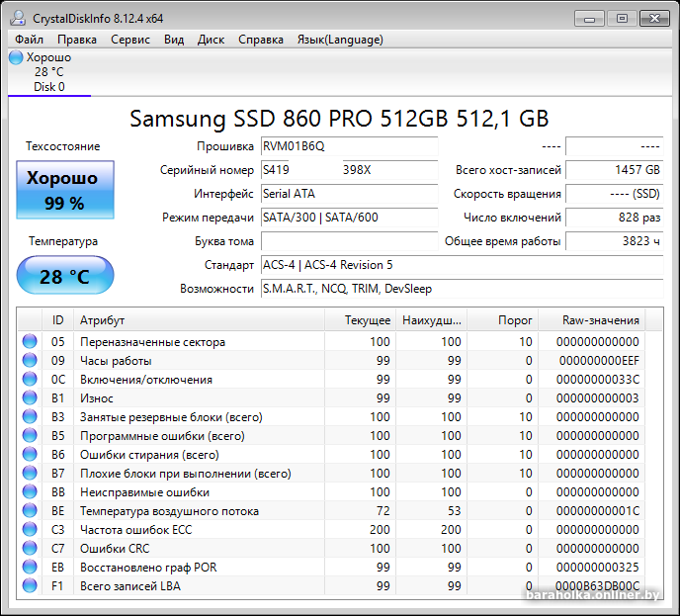Click the status orb for Программные ошибки
This screenshot has height=616, width=680.
point(30,435)
